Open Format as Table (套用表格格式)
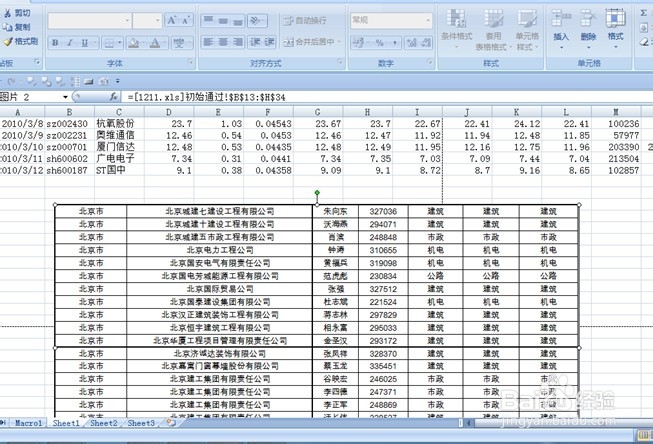Image resolution: width=653 pixels, height=444 pixels. point(493,28)
